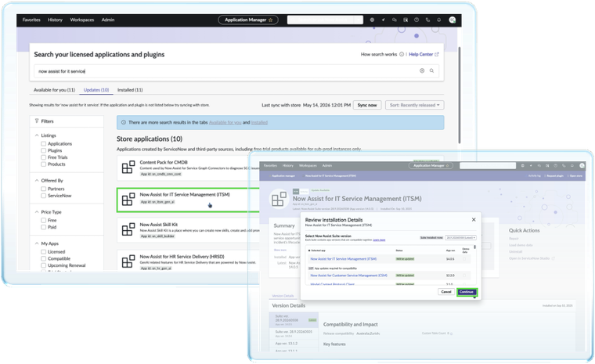Click Continue in the Review Installation Details dialog
Viewport: 595px width, 364px height.
[x=467, y=292]
